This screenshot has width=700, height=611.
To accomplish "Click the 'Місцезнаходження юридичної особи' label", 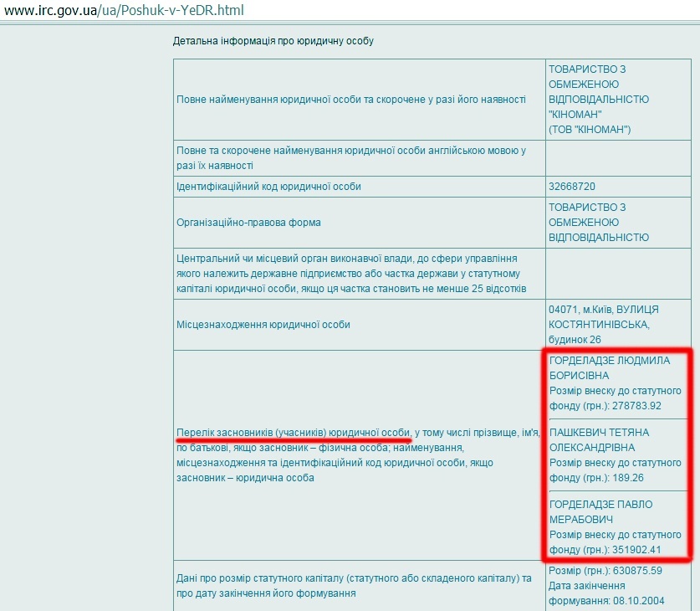I will click(263, 325).
